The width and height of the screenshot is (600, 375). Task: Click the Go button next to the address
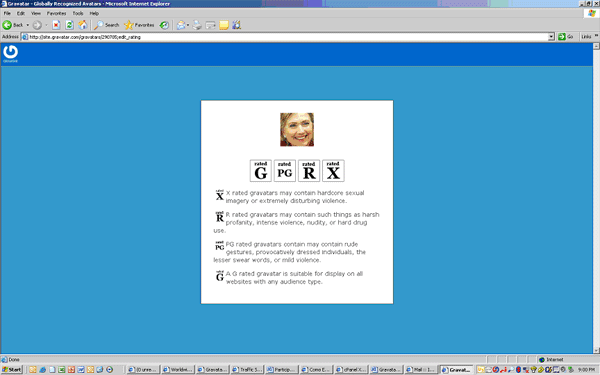click(x=566, y=37)
